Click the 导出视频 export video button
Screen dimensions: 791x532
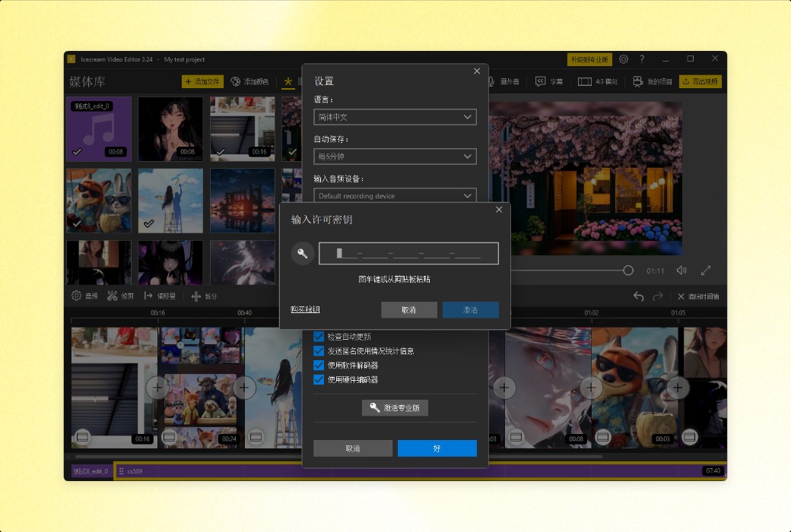(699, 81)
